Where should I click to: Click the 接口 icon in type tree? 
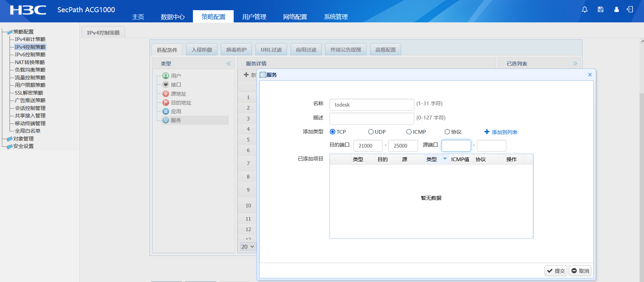(x=166, y=84)
